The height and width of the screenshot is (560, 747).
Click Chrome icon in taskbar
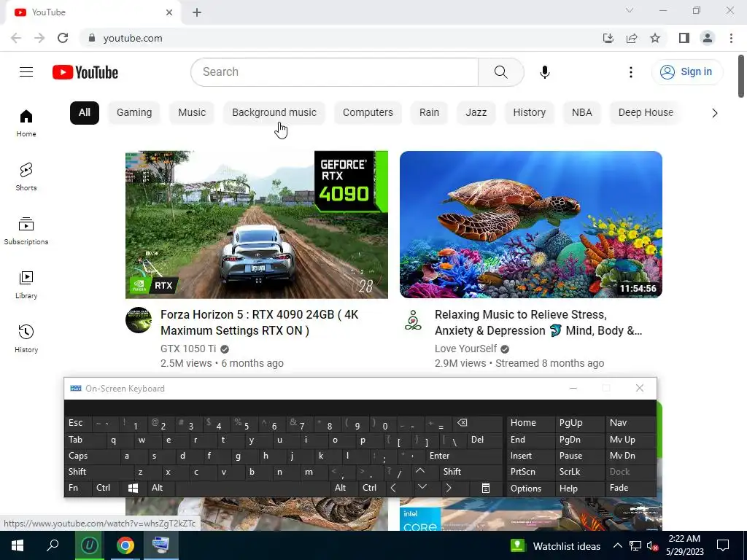[125, 545]
